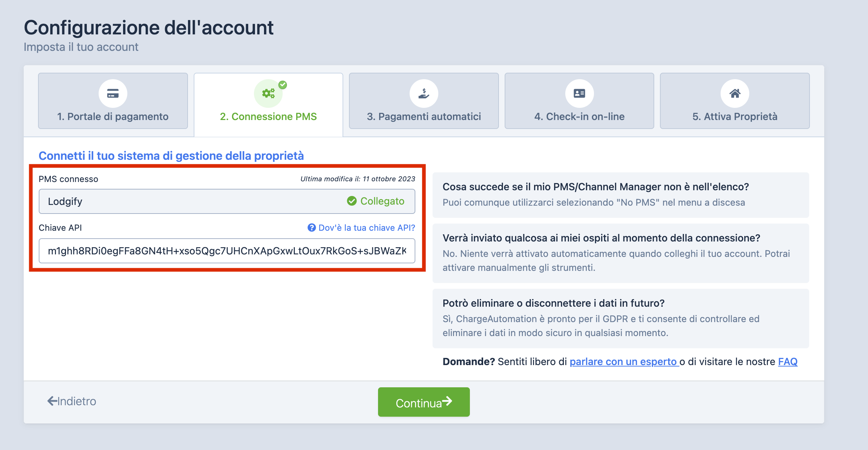Click the Indietro back link
The image size is (868, 450).
pos(72,401)
